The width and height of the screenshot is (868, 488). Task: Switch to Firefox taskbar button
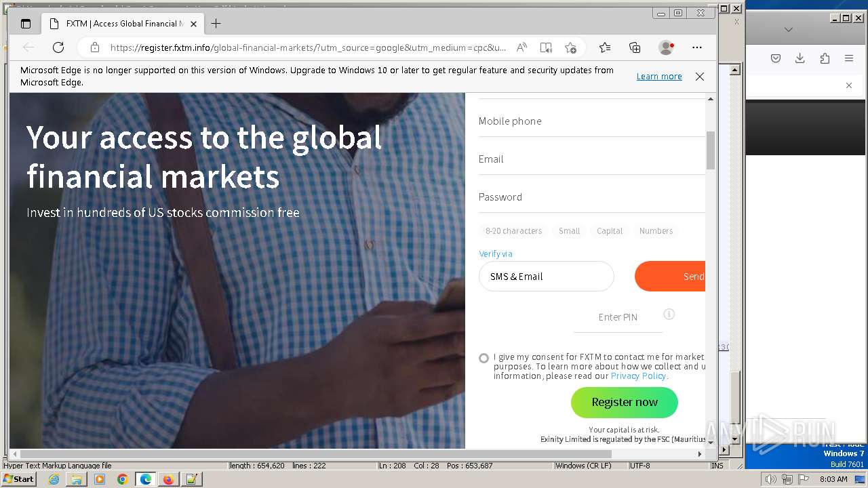point(168,479)
